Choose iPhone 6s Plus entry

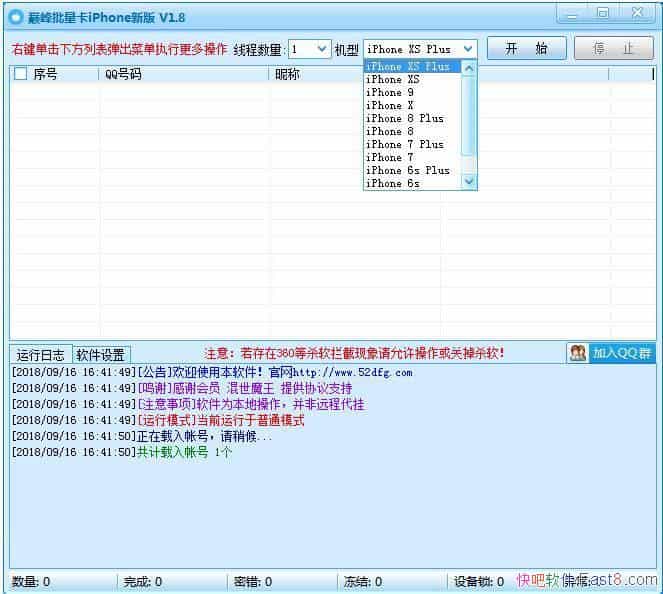coord(407,171)
